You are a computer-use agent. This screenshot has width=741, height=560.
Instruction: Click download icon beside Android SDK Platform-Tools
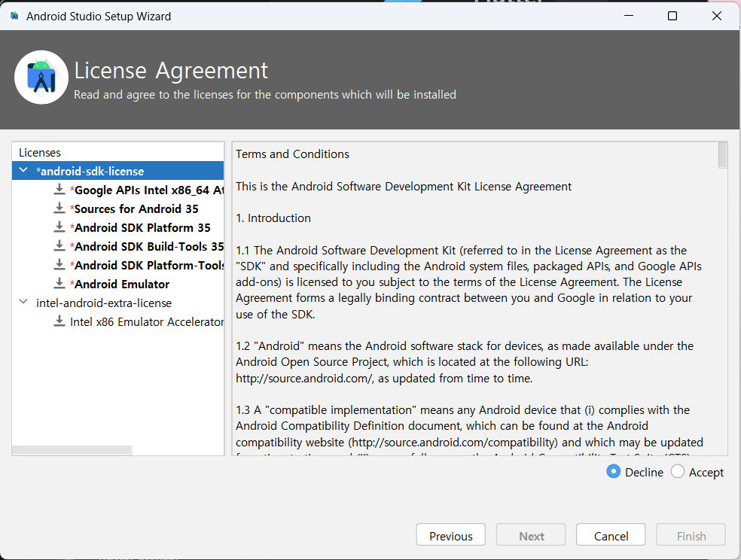coord(59,265)
